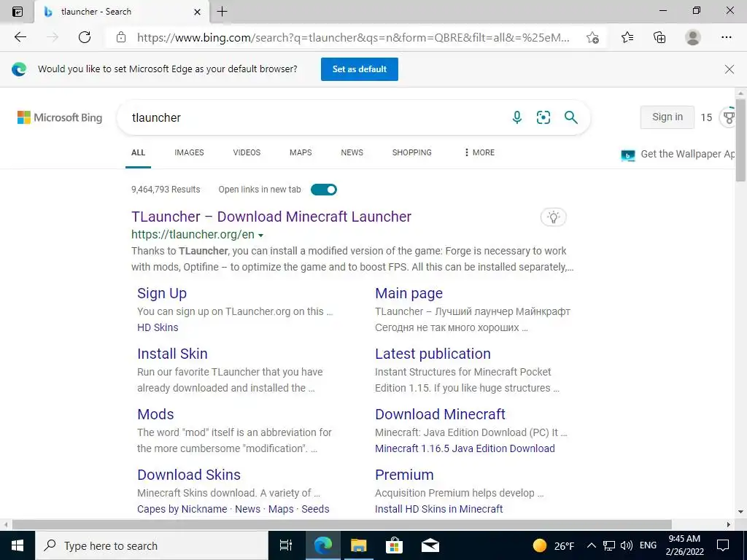Screen dimensions: 747x560
Task: Add this page to favorites star icon
Action: 592,37
